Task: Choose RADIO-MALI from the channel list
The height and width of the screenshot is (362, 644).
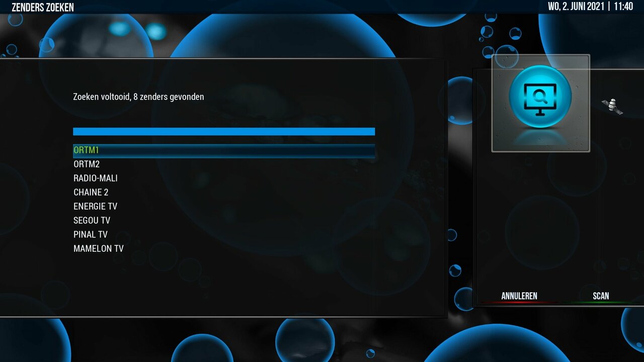Action: pos(96,178)
